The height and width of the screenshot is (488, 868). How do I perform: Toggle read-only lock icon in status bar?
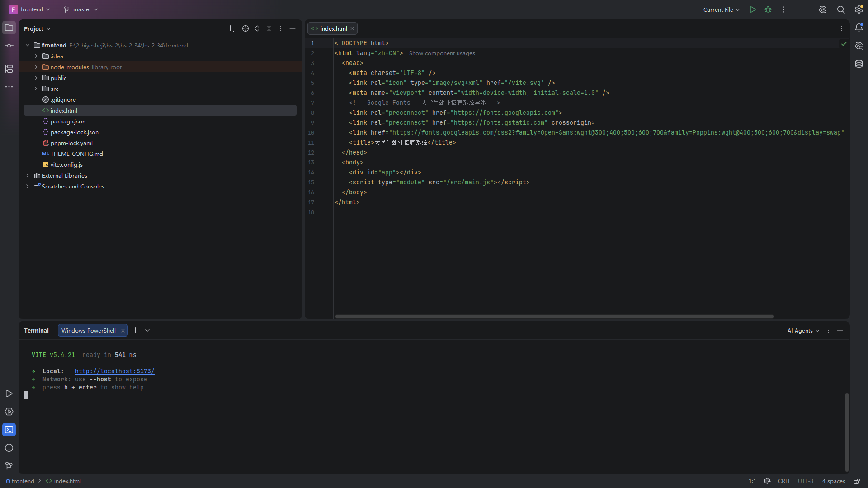pyautogui.click(x=857, y=481)
